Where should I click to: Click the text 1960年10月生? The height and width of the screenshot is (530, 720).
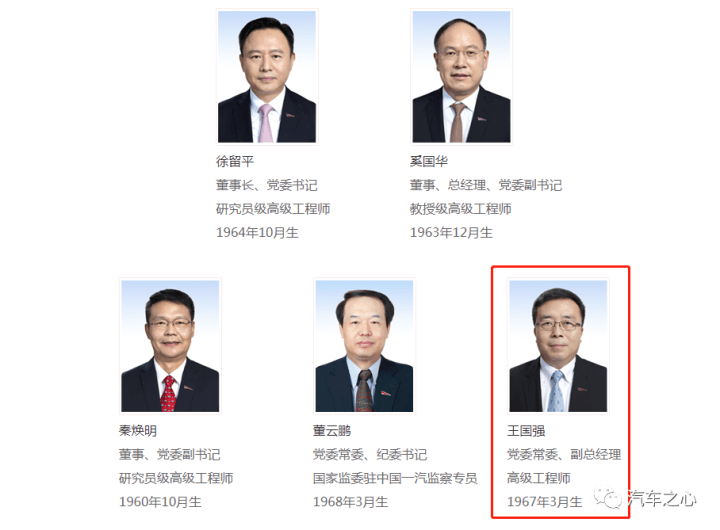pos(160,502)
